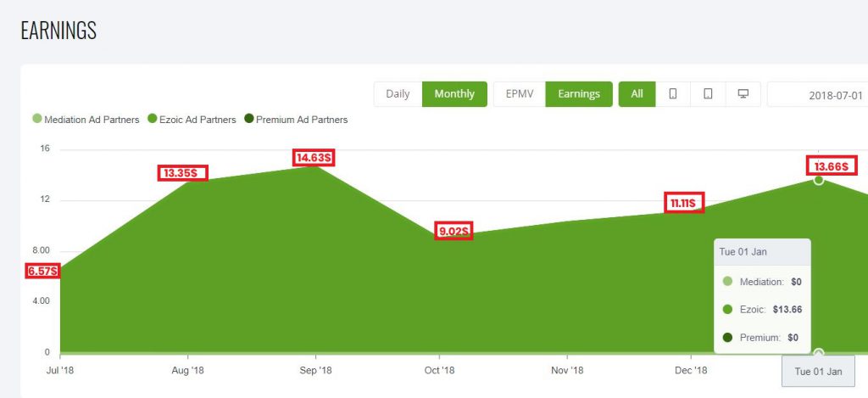Viewport: 868px width, 398px height.
Task: Filter by mobile phone device icon
Action: (x=673, y=94)
